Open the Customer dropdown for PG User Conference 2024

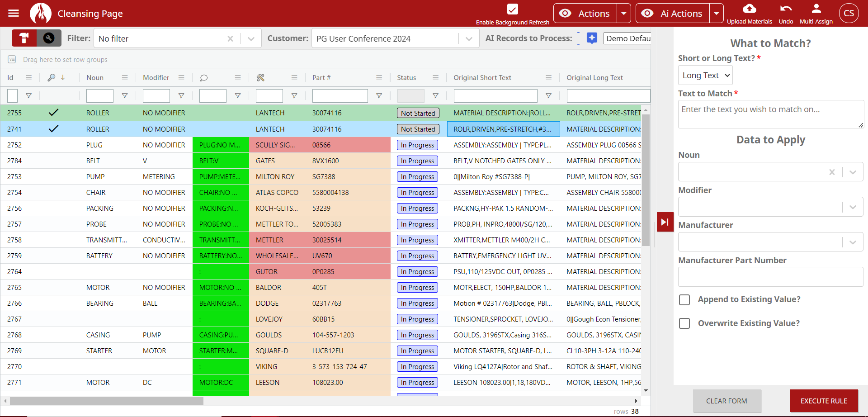coord(469,38)
